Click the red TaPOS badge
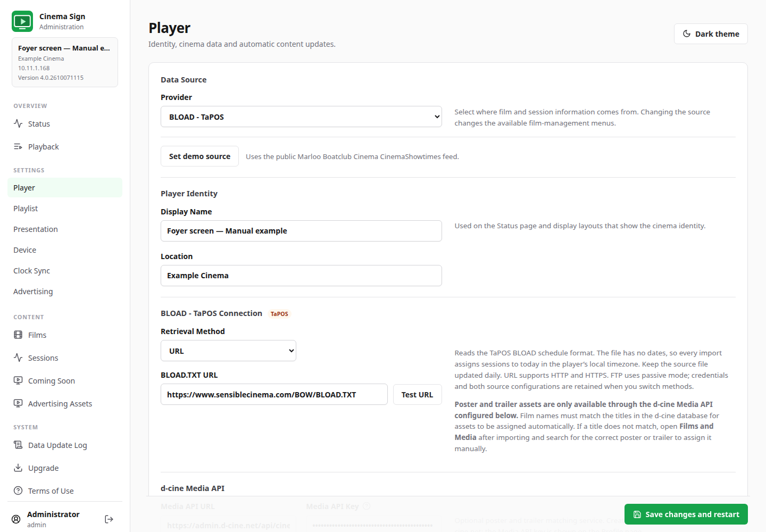Viewport: 766px width, 532px height. click(x=279, y=314)
